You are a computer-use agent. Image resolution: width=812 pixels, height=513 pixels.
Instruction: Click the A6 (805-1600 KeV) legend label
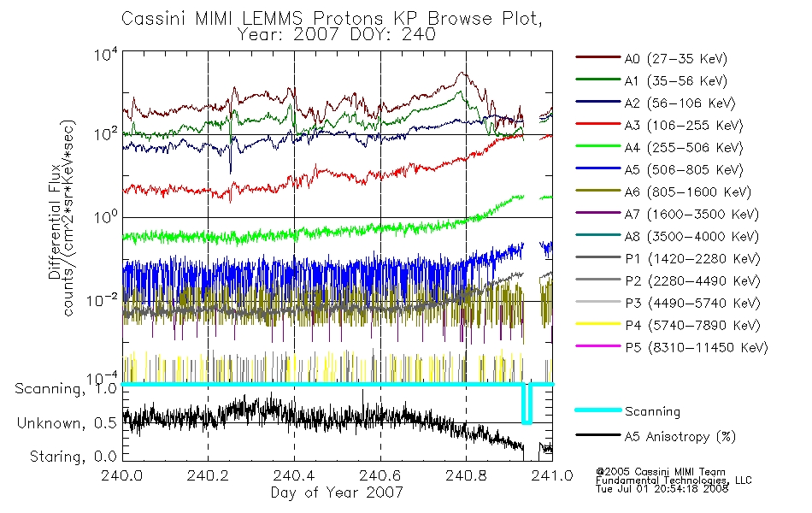click(688, 192)
